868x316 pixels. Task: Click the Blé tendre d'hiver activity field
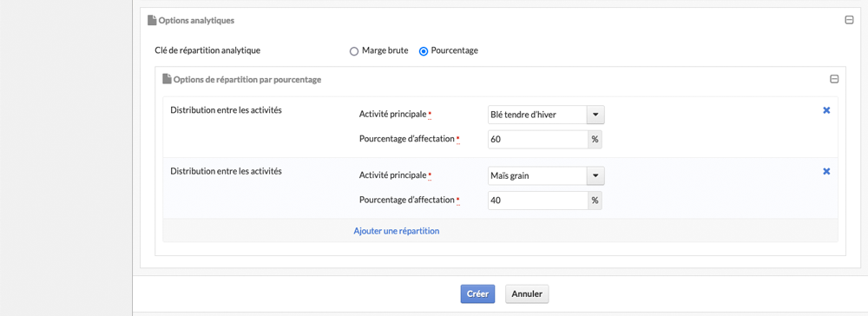[537, 115]
